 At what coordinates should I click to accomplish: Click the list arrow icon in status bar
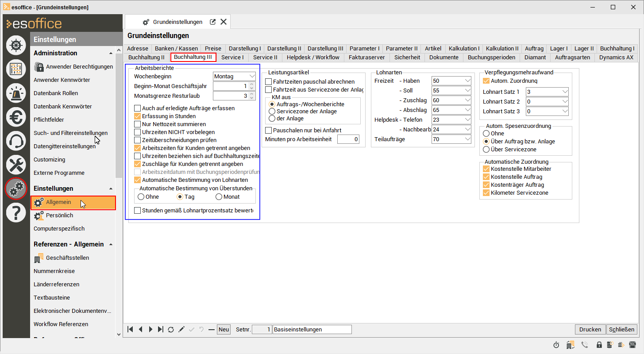point(621,345)
